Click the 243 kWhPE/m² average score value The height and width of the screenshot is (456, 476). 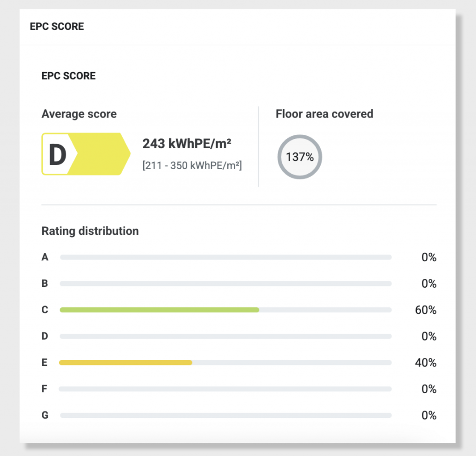point(187,144)
